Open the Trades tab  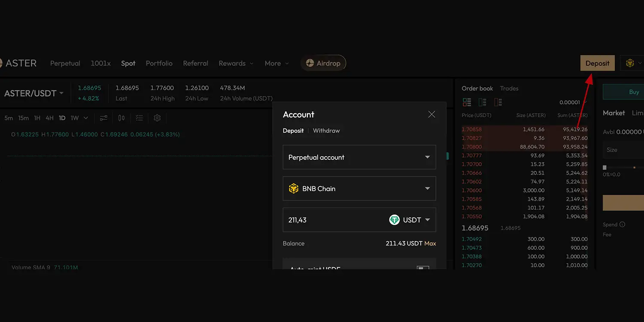[x=509, y=88]
